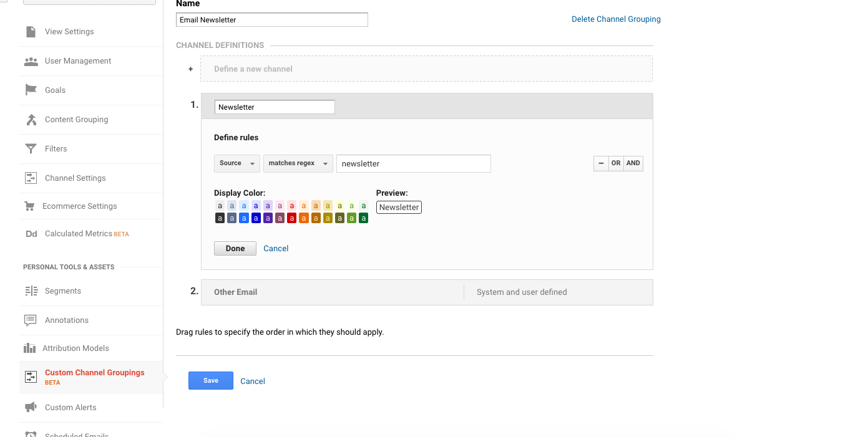Click the Calculated Metrics icon

31,234
